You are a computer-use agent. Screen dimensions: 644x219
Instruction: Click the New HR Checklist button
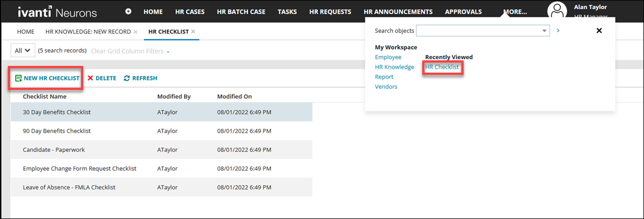click(x=47, y=78)
